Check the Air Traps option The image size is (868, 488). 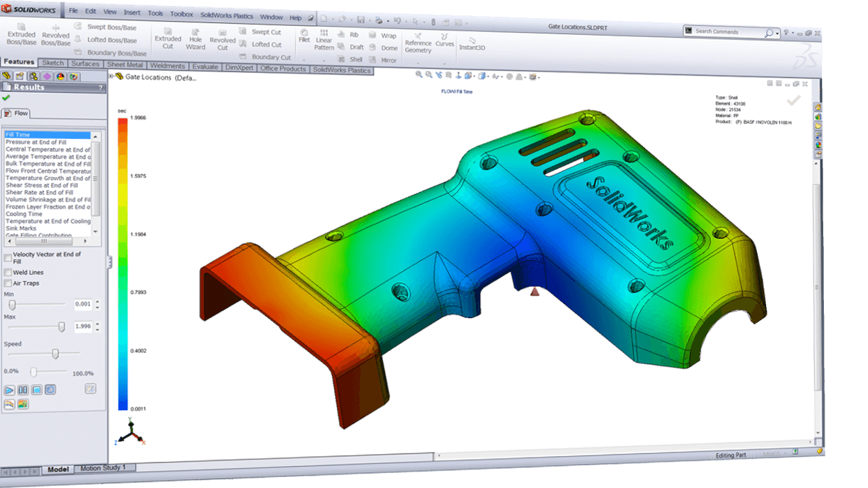(7, 282)
